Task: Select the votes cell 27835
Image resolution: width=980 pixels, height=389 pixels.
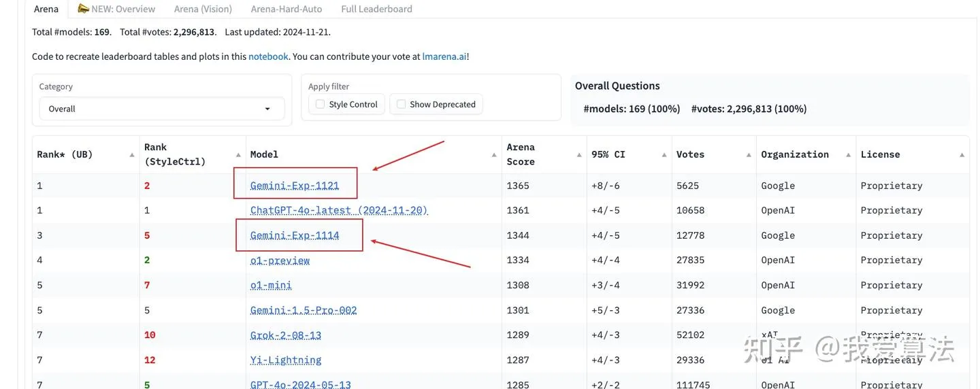Action: tap(690, 260)
